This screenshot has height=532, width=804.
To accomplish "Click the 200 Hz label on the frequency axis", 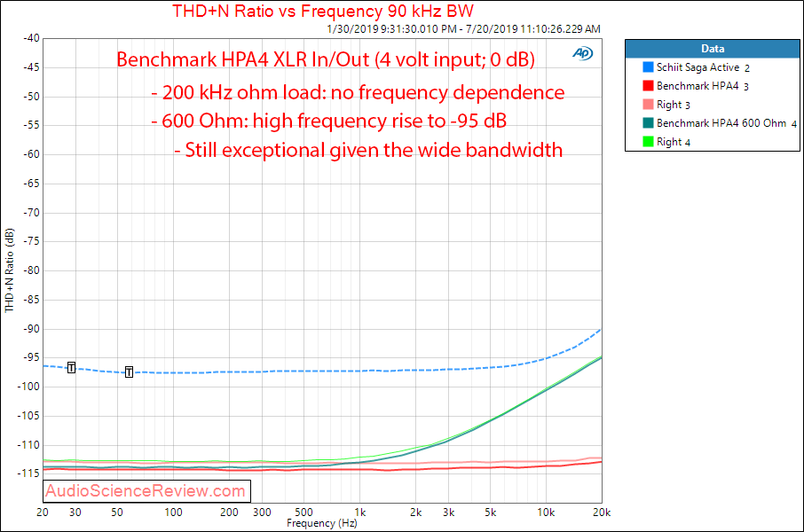I will coord(229,512).
